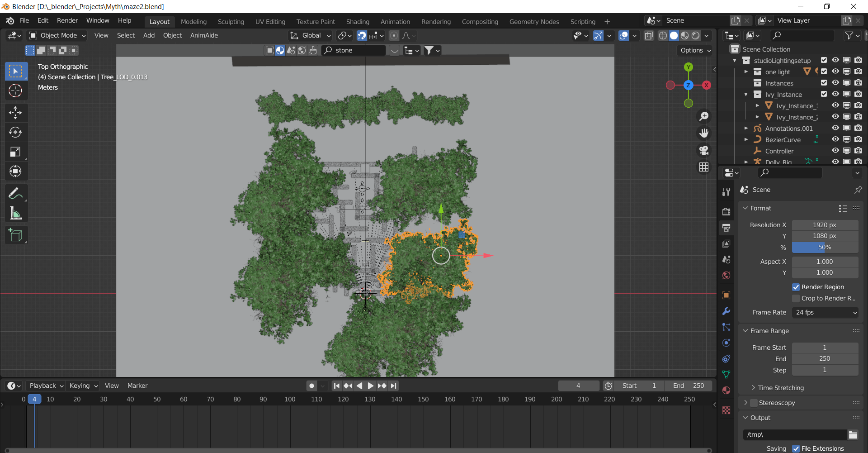Select the Measure tool
Screen dimensions: 868x453
click(15, 213)
